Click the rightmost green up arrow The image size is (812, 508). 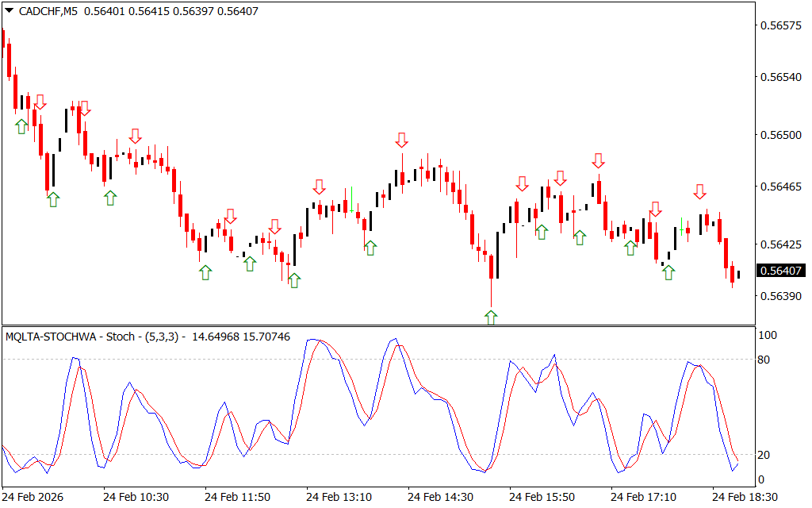tap(668, 272)
